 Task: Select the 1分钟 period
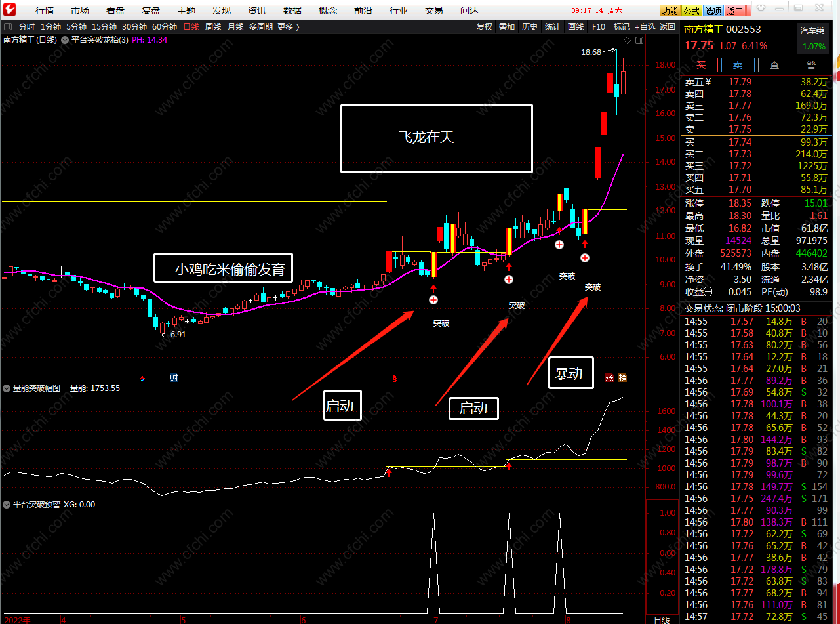pyautogui.click(x=50, y=27)
